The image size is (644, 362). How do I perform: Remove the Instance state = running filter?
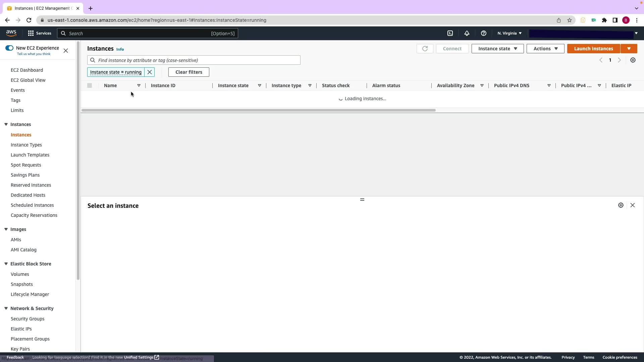coord(150,72)
